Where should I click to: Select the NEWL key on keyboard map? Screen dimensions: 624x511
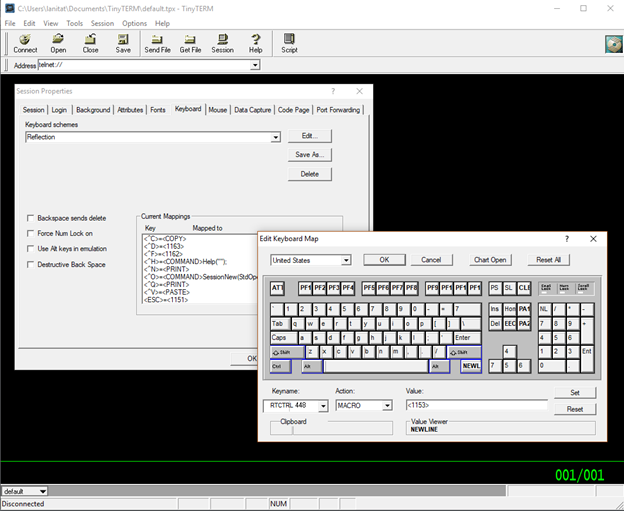tap(471, 366)
